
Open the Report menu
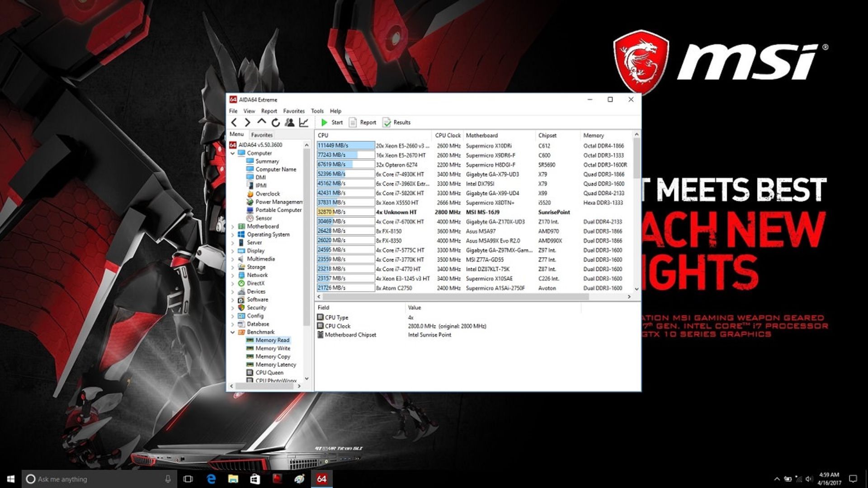pyautogui.click(x=269, y=111)
